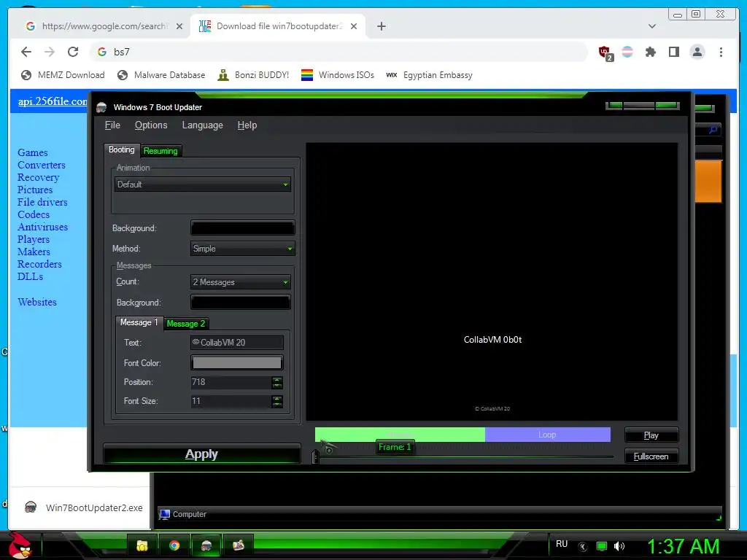Click the purple Loop timeline segment

coord(548,435)
